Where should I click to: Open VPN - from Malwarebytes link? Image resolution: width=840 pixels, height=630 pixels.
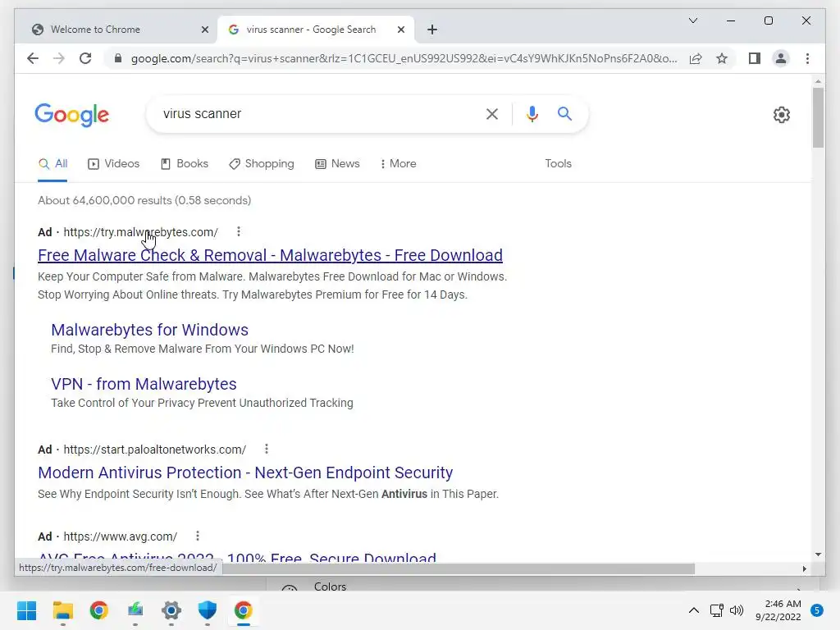[144, 384]
